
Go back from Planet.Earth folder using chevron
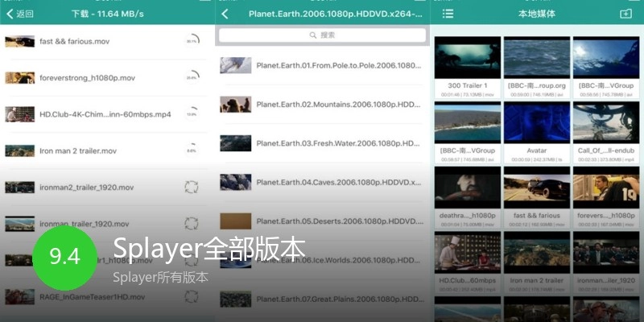pos(225,14)
